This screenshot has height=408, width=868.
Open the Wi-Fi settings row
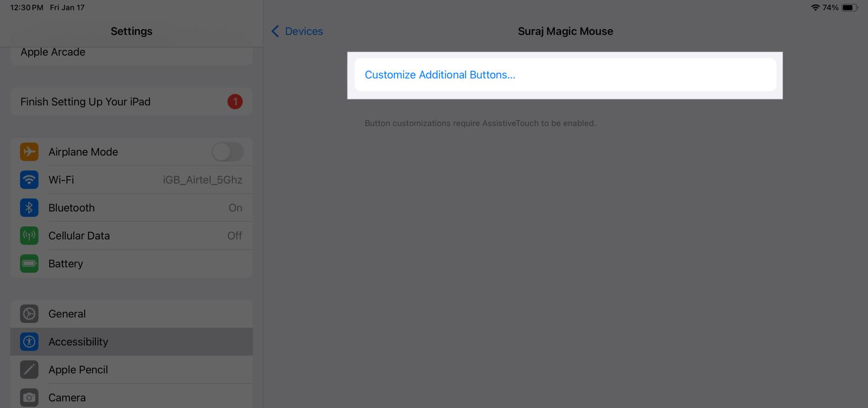tap(131, 180)
